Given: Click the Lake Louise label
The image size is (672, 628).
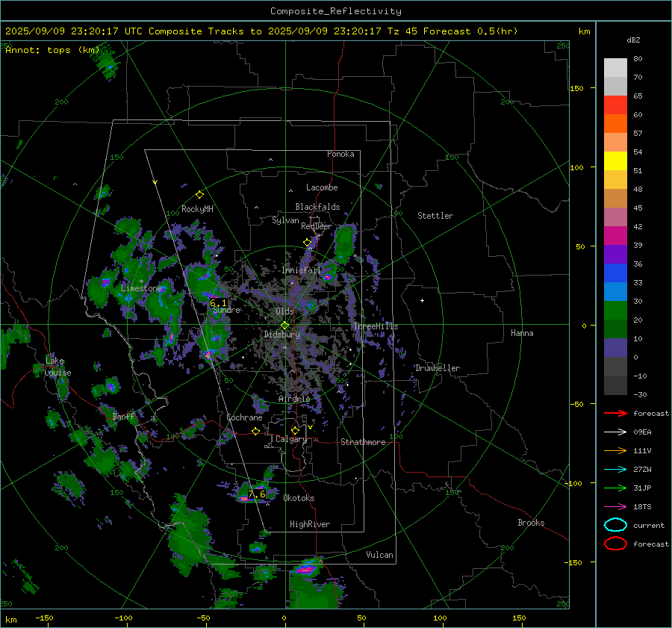Looking at the screenshot, I should click(x=57, y=367).
